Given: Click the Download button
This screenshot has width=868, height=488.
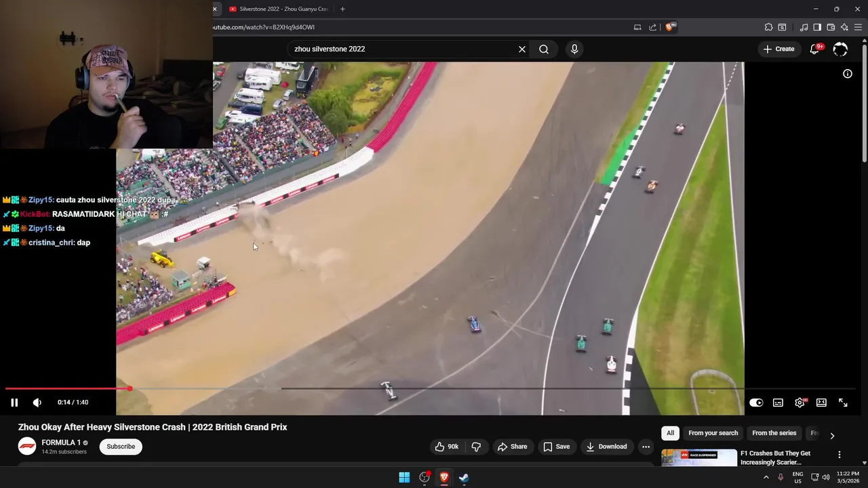Looking at the screenshot, I should tap(606, 447).
